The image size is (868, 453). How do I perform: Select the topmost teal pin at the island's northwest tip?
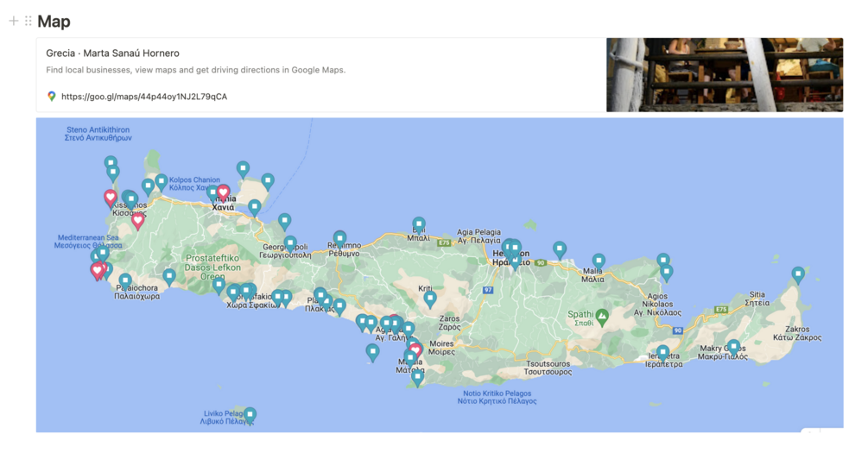(111, 164)
